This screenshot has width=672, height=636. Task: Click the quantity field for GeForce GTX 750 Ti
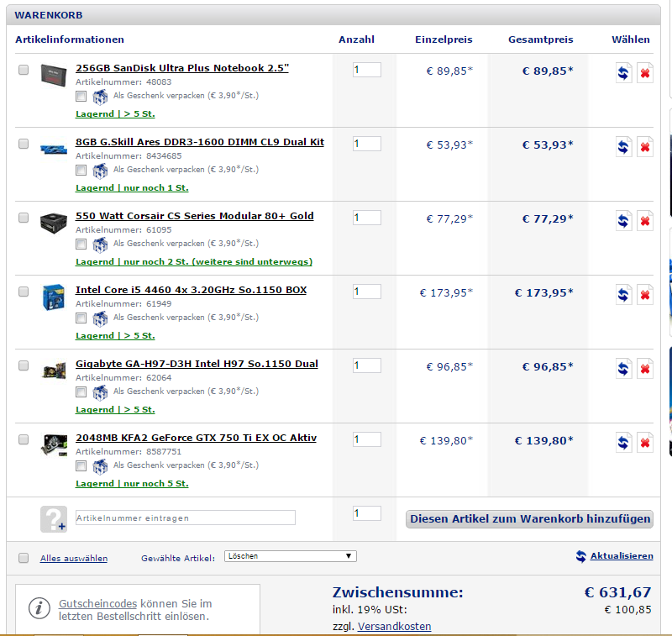tap(366, 439)
